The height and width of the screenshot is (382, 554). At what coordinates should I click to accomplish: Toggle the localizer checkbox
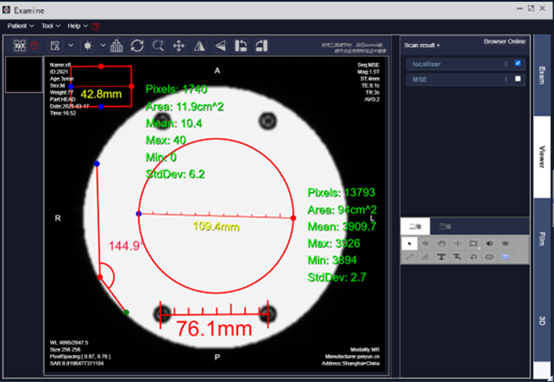[518, 63]
